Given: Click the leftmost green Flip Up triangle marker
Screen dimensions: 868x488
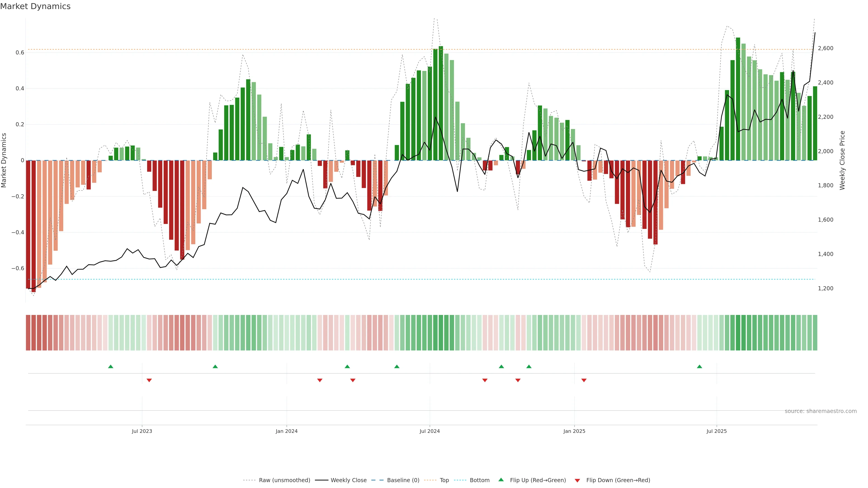Looking at the screenshot, I should (x=111, y=366).
